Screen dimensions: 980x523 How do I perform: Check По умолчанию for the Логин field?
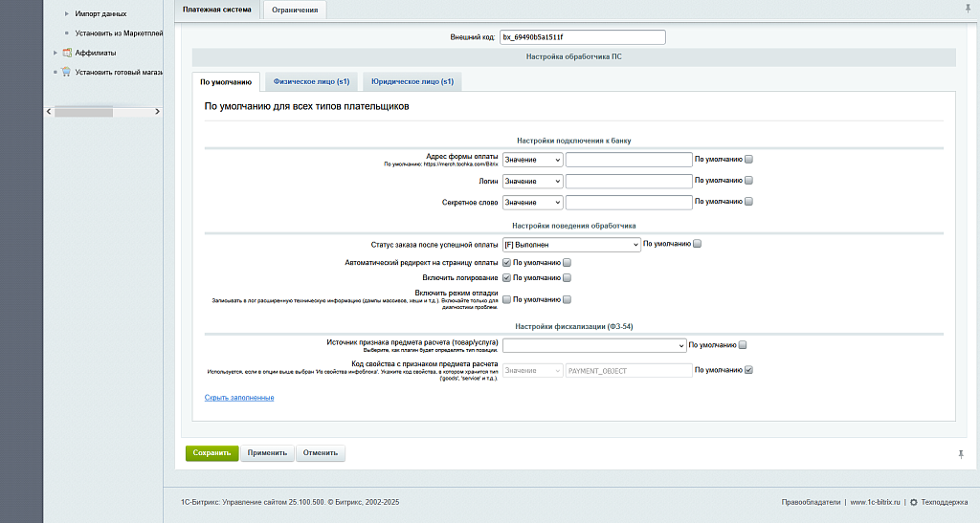pyautogui.click(x=749, y=181)
